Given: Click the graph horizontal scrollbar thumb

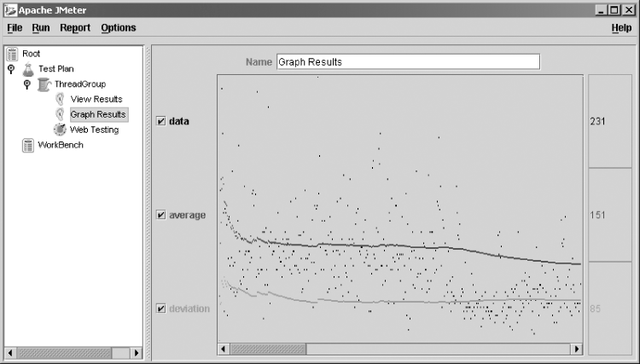Looking at the screenshot, I should (x=268, y=349).
